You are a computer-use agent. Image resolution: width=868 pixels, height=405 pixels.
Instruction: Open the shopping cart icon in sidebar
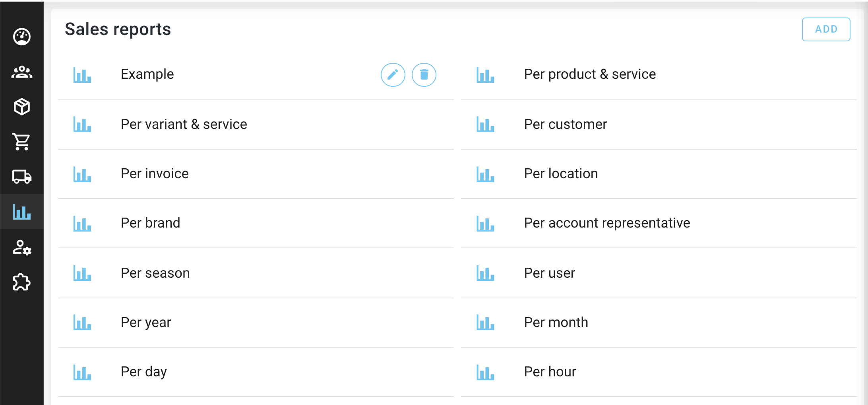pos(22,142)
